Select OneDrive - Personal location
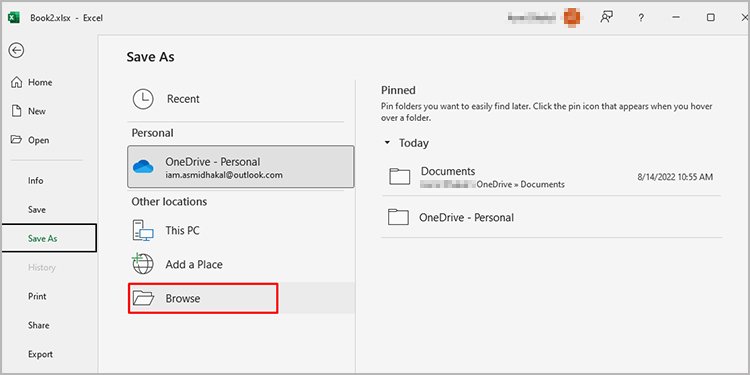Viewport: 750px width, 375px height. coord(241,167)
